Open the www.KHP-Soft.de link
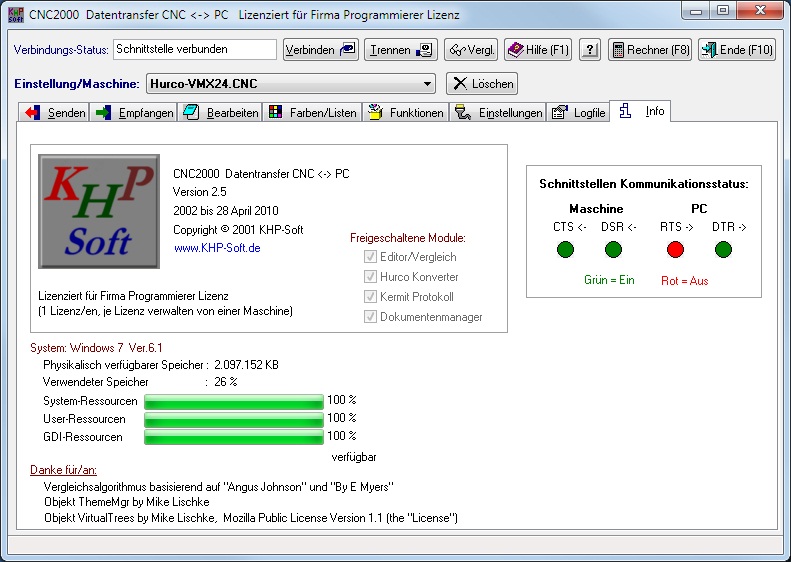The height and width of the screenshot is (562, 791). pos(217,248)
